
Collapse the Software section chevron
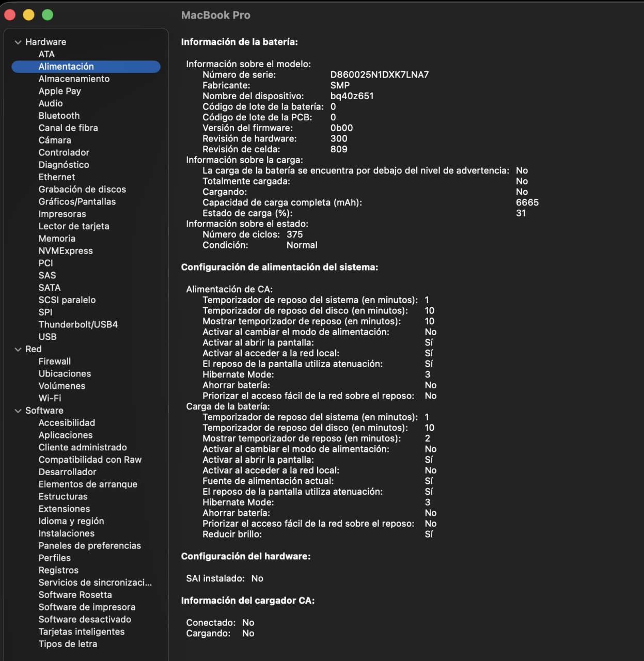18,411
